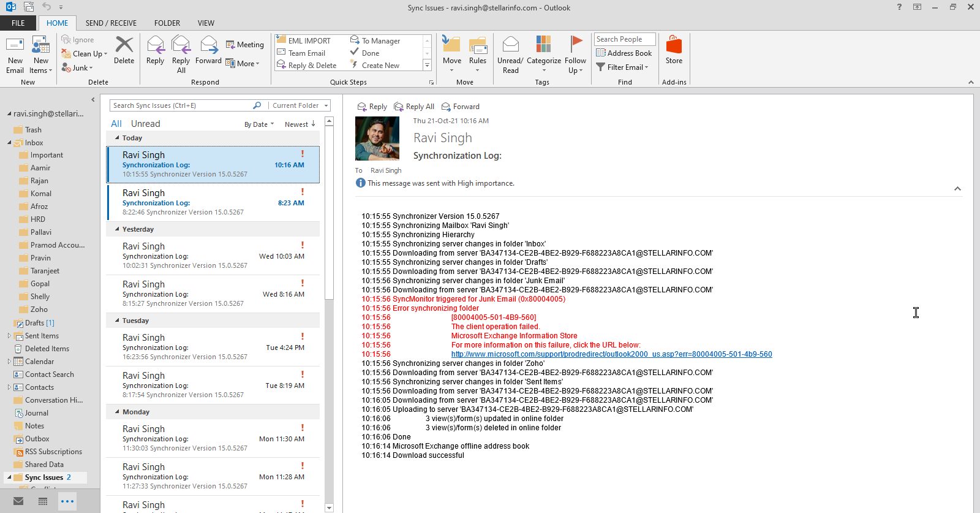Open Filter Email dropdown
The width and height of the screenshot is (980, 513).
point(622,67)
